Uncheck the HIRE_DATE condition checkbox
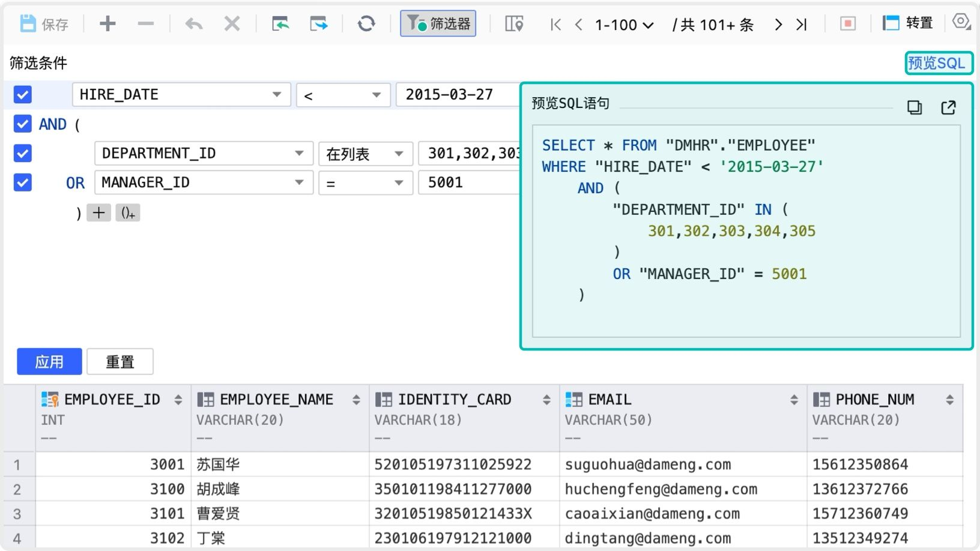The image size is (980, 551). pyautogui.click(x=23, y=95)
